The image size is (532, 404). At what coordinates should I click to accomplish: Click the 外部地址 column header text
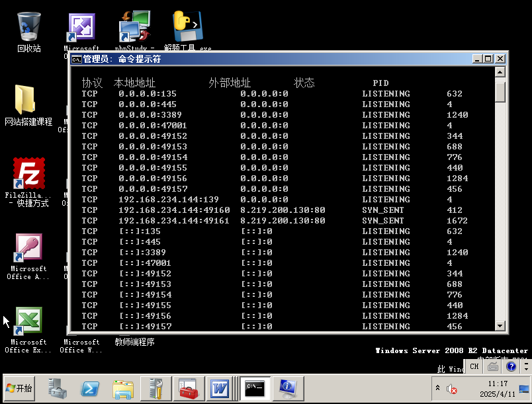pos(230,83)
